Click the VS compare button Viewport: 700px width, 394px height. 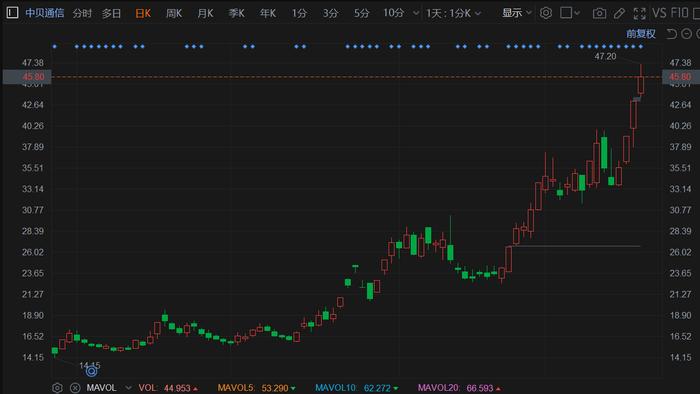click(659, 13)
